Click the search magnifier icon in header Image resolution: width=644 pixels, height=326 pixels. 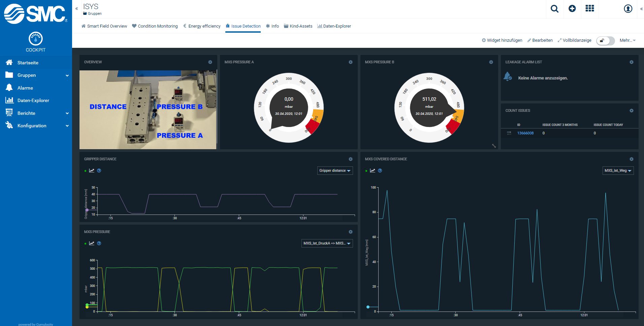click(x=554, y=9)
